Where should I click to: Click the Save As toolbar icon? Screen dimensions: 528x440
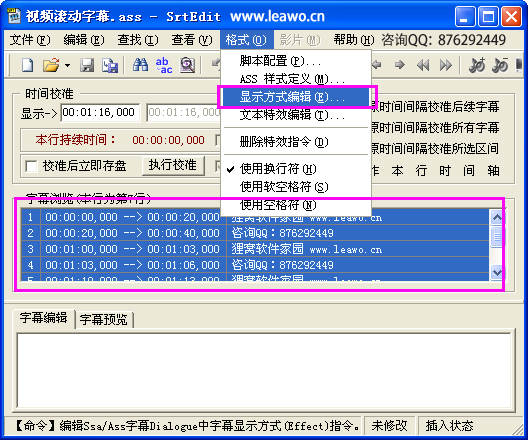tap(110, 65)
